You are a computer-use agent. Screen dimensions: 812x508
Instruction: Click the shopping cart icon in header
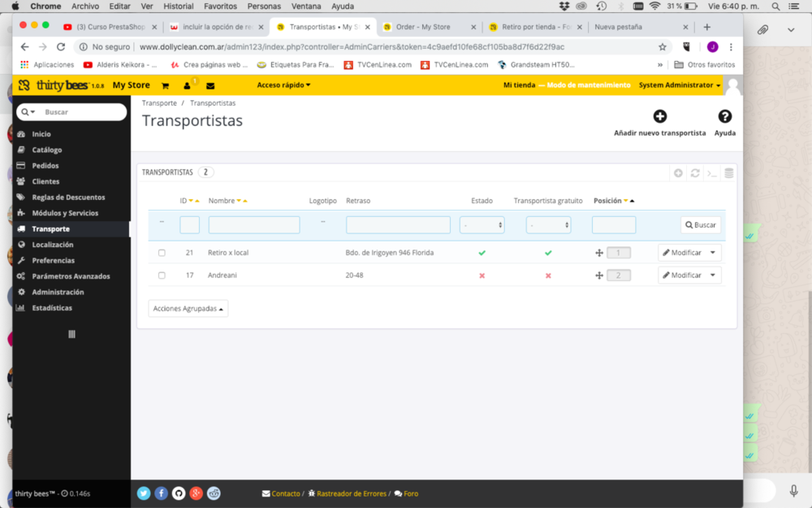tap(165, 85)
